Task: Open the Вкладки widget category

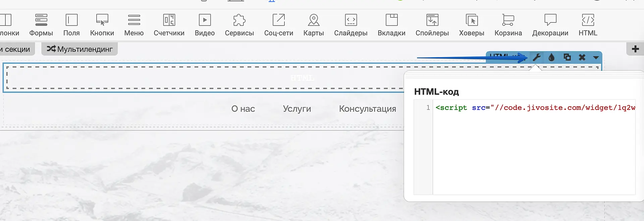Action: 391,25
